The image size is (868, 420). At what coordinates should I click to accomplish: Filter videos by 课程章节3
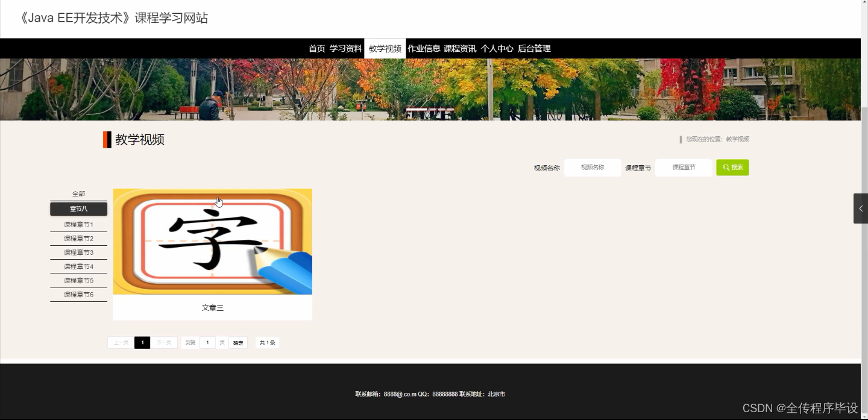point(78,252)
